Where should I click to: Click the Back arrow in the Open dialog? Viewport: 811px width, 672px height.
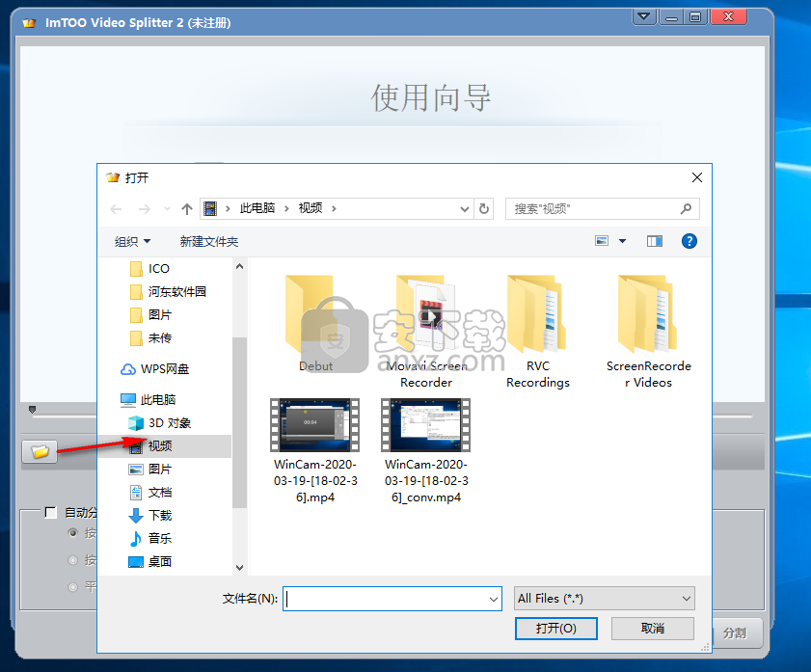117,209
